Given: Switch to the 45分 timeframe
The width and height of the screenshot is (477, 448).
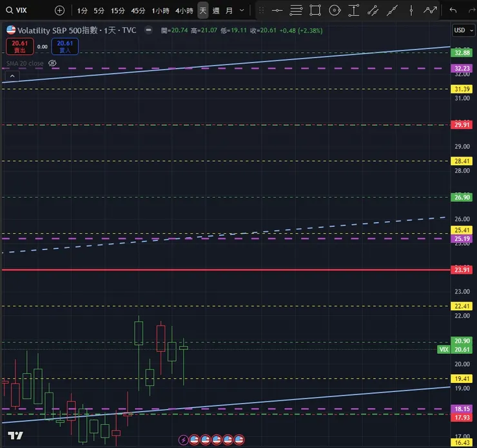Looking at the screenshot, I should [138, 11].
